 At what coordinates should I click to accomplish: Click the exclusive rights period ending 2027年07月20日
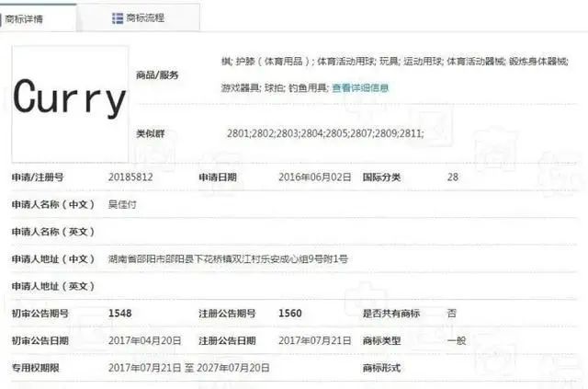(x=239, y=368)
